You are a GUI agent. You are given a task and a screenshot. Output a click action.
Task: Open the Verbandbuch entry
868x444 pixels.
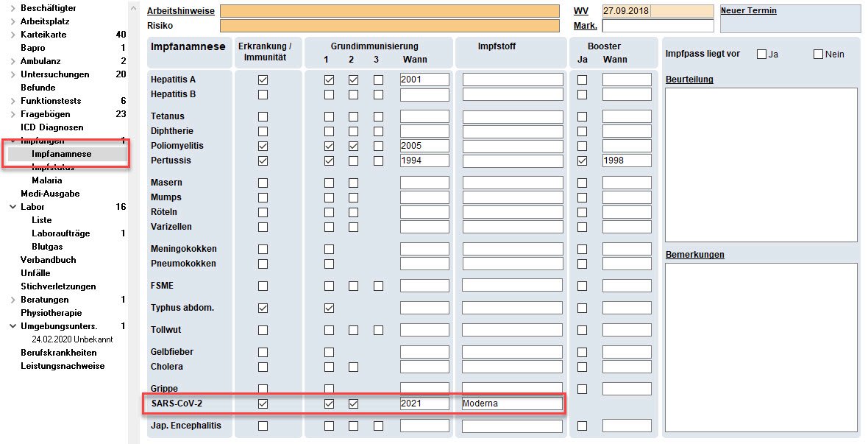coord(48,260)
